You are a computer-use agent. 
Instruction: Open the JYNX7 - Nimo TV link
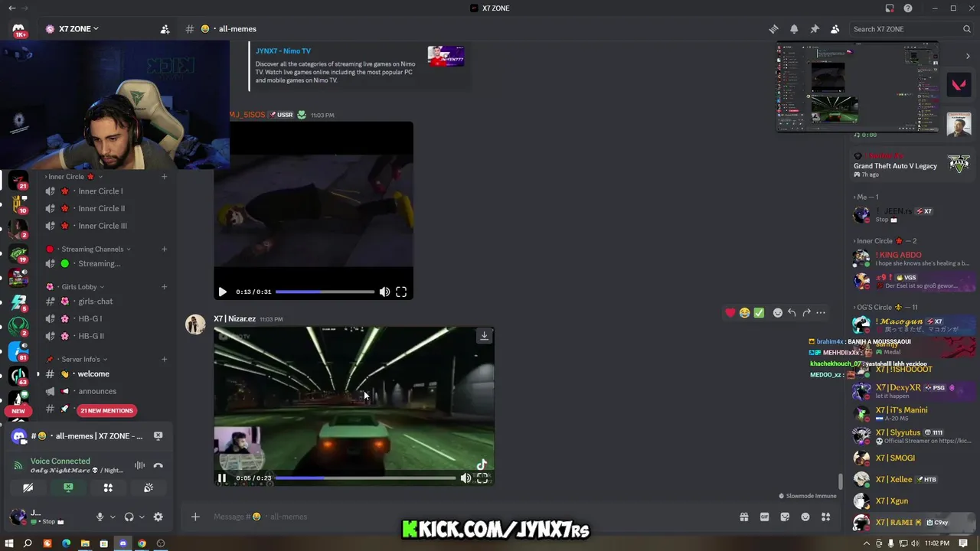pyautogui.click(x=283, y=51)
